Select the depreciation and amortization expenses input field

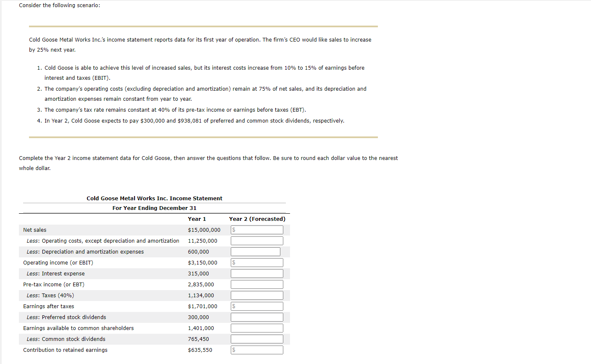point(255,251)
